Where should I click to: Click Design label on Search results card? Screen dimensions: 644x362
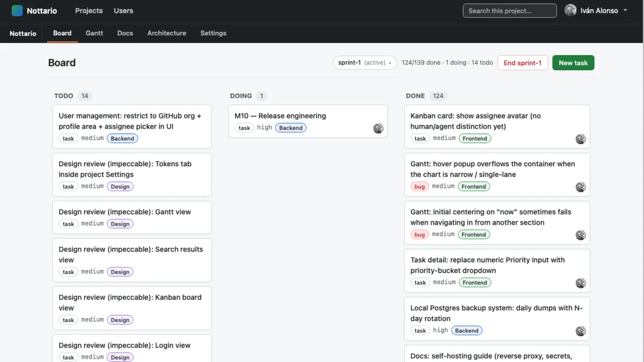click(120, 272)
